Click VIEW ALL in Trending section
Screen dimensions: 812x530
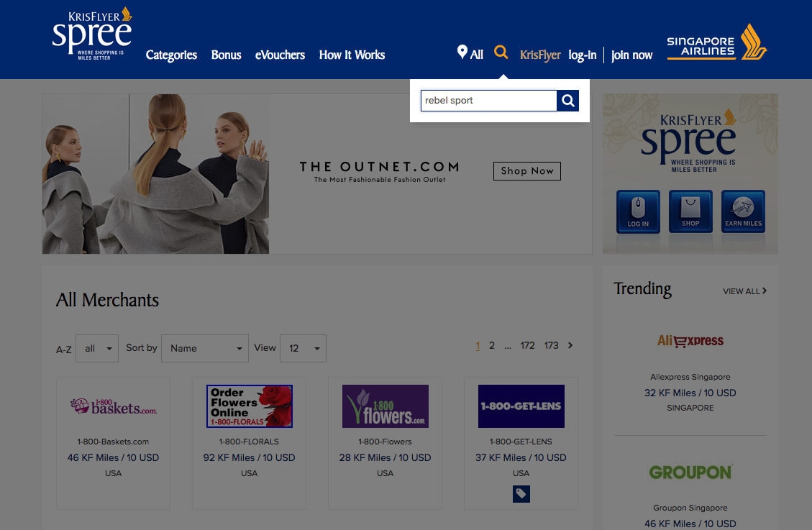[x=744, y=291]
